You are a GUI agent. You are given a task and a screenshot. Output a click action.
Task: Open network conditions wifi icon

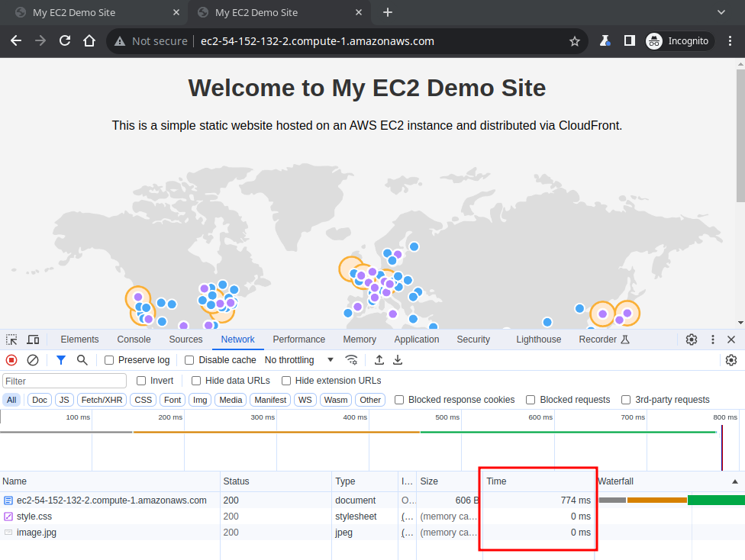coord(352,360)
